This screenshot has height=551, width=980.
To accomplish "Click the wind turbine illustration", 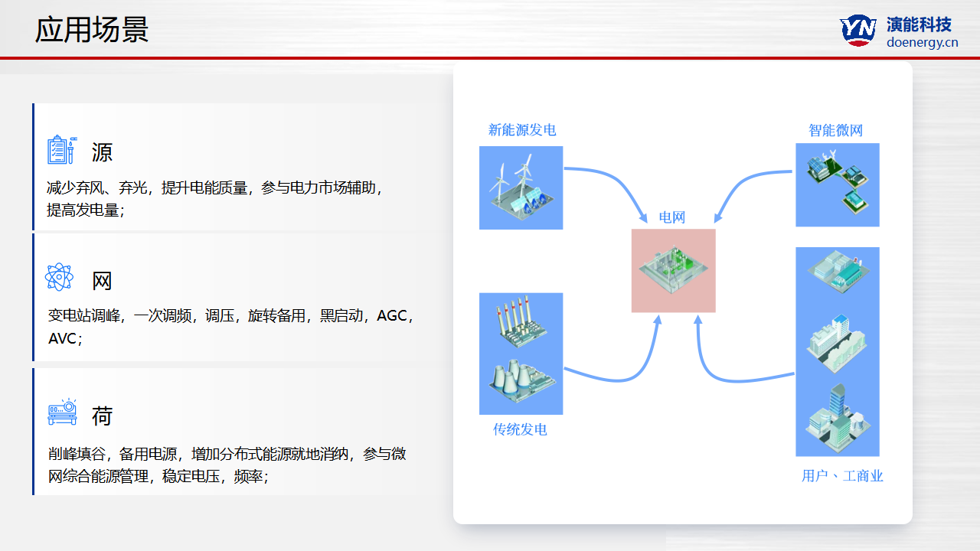I will tap(521, 187).
